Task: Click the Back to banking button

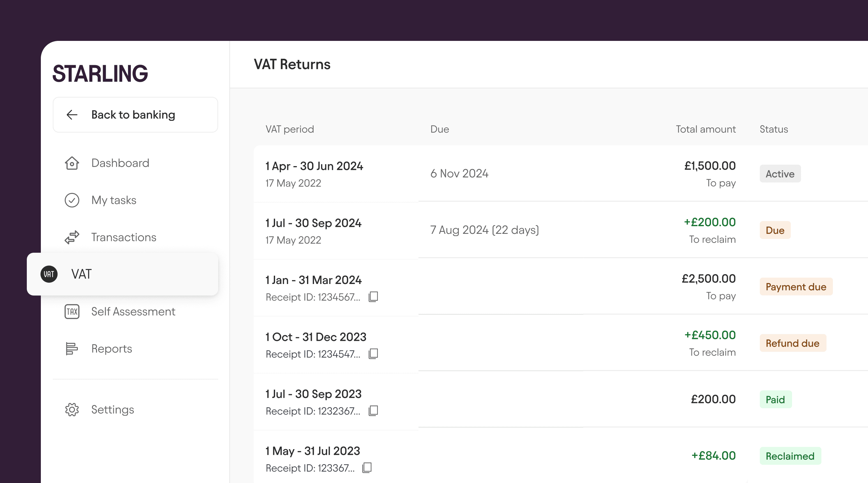Action: pyautogui.click(x=135, y=115)
